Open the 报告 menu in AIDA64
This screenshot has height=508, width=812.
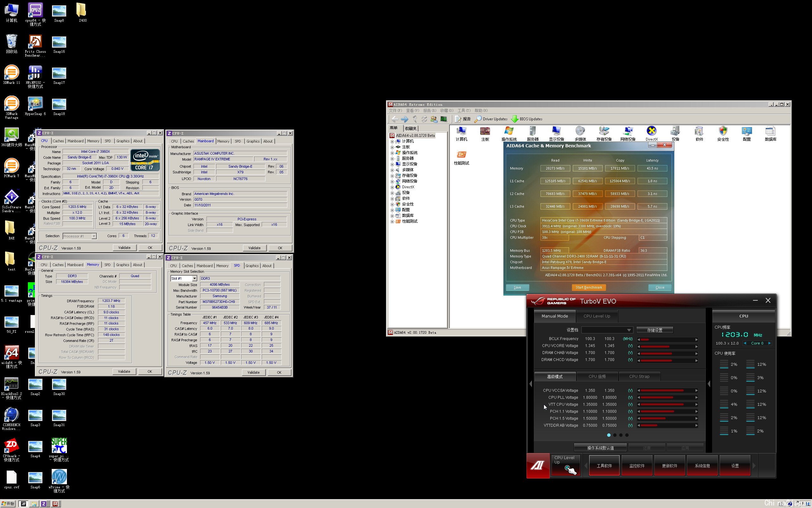[429, 110]
